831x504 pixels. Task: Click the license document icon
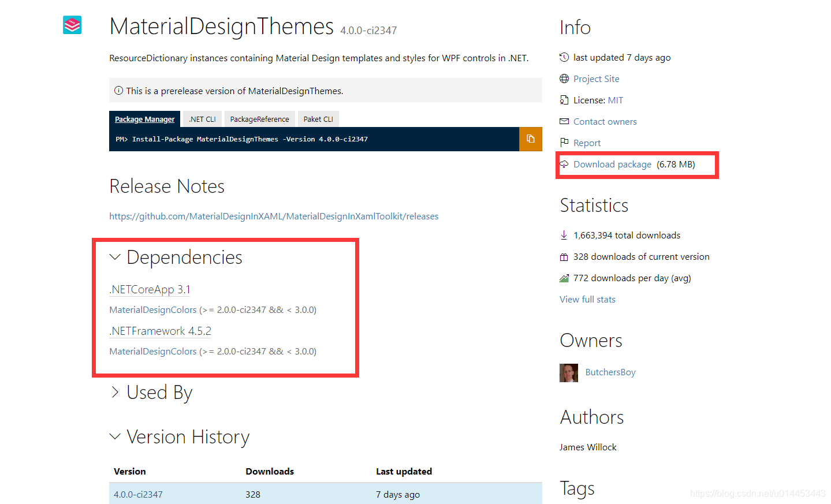pyautogui.click(x=564, y=100)
